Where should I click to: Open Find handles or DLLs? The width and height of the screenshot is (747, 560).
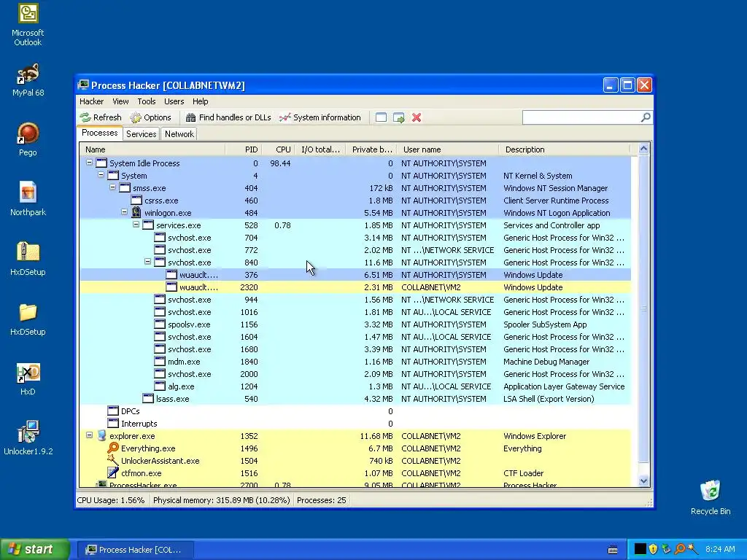pyautogui.click(x=228, y=117)
